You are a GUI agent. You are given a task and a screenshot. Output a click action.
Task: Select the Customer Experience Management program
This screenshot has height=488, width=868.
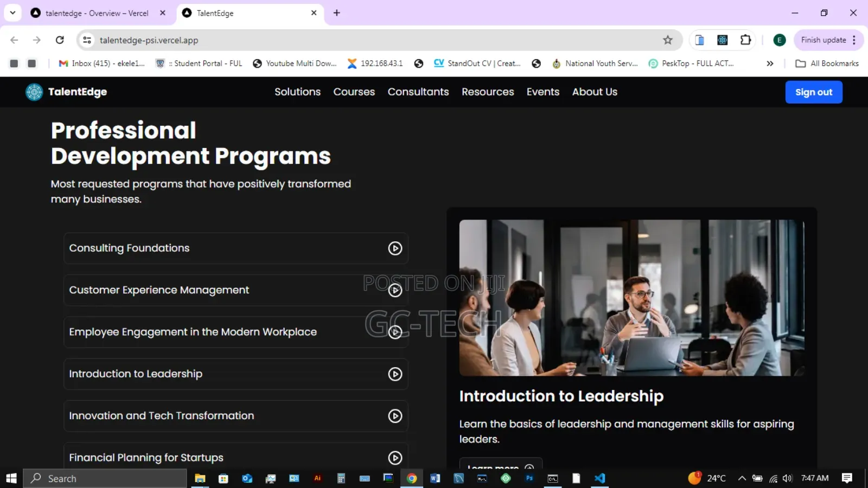pyautogui.click(x=236, y=290)
